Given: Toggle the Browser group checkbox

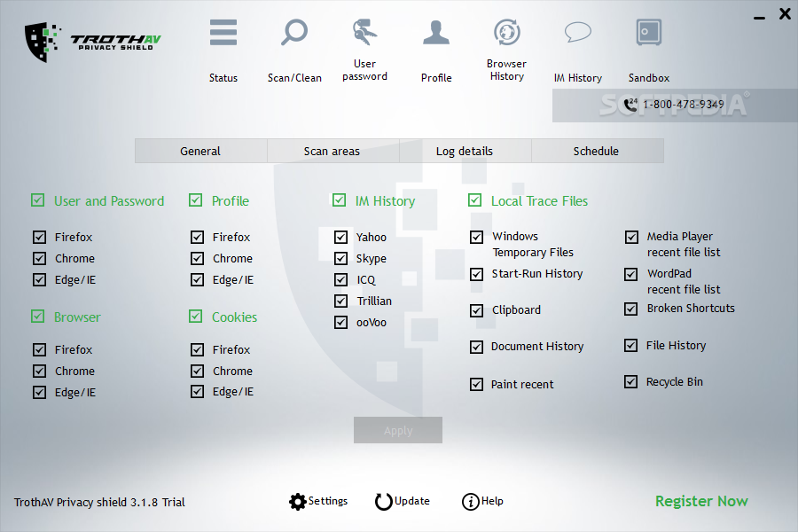Looking at the screenshot, I should click(x=37, y=317).
